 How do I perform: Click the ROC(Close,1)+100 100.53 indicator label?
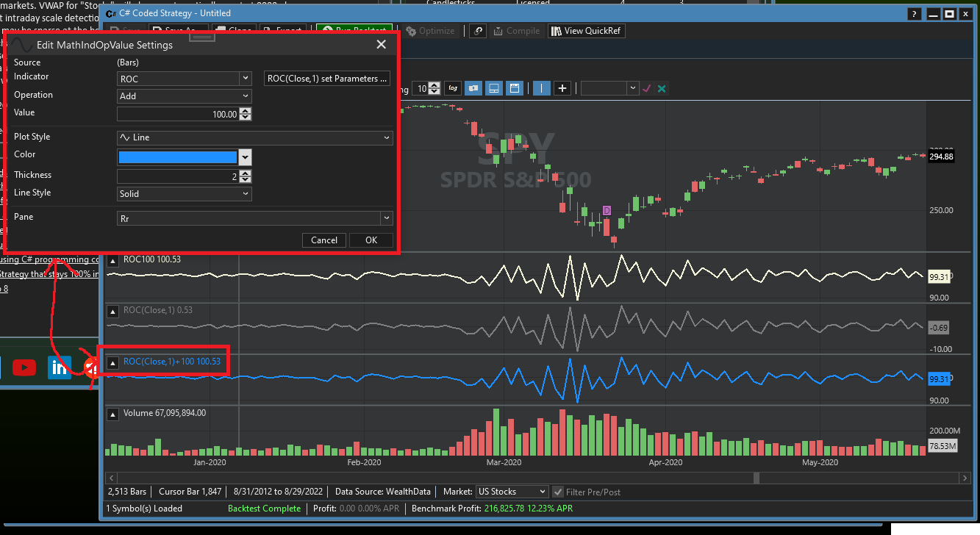click(172, 362)
